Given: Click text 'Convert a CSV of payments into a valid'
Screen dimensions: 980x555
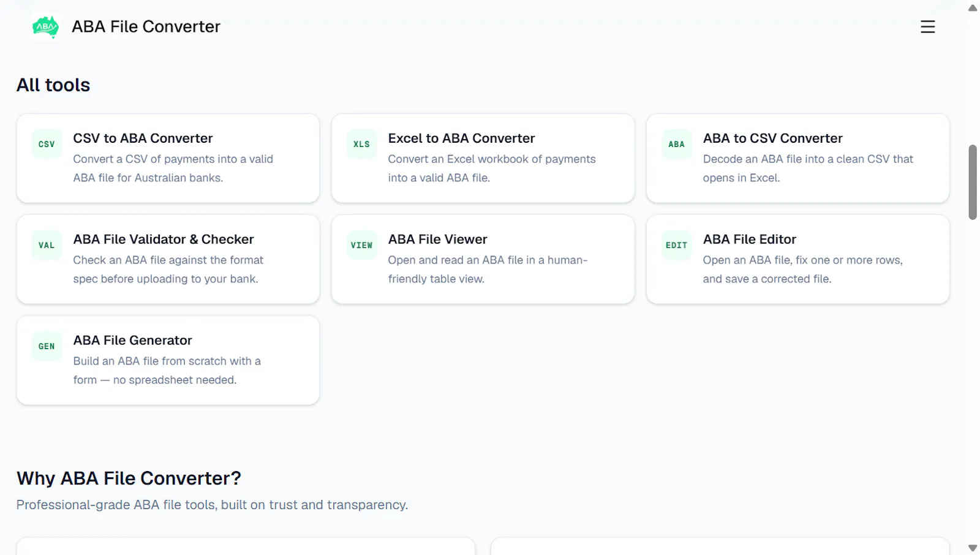Looking at the screenshot, I should [x=173, y=159].
